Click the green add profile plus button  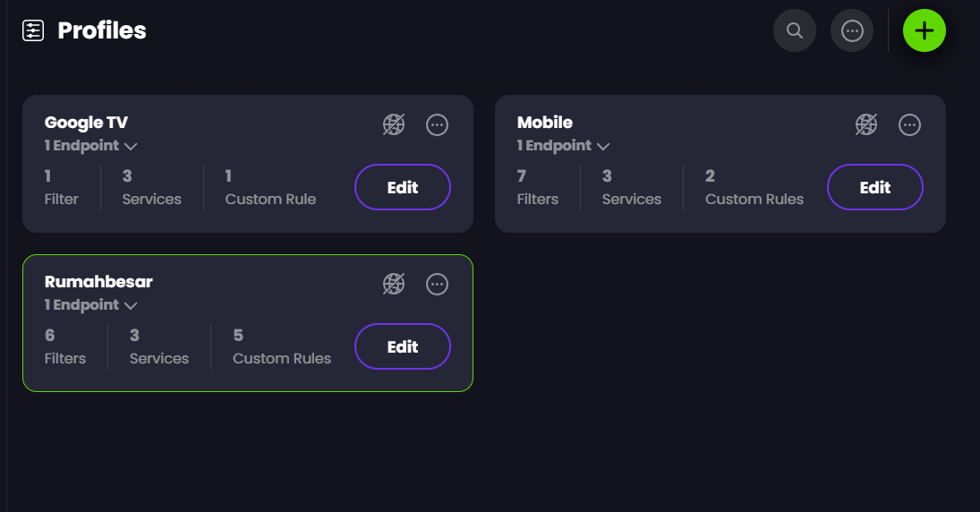tap(924, 30)
